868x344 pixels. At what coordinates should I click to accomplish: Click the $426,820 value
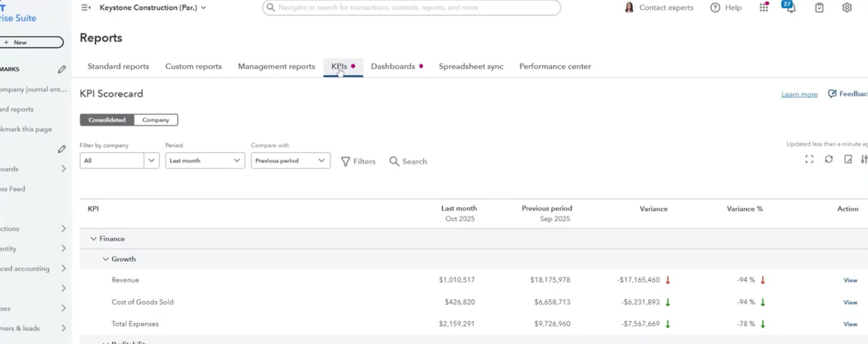click(459, 302)
